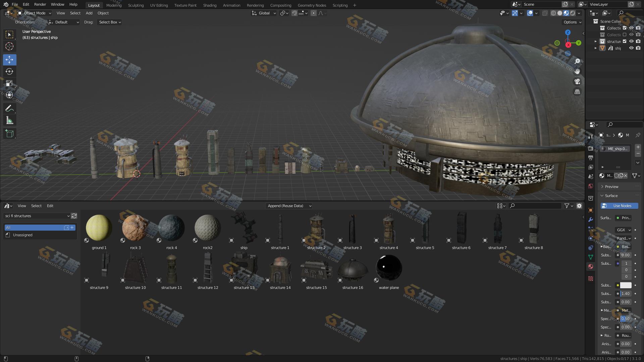644x362 pixels.
Task: Adjust the 1.40 subsurface IOR slider
Action: point(626,294)
